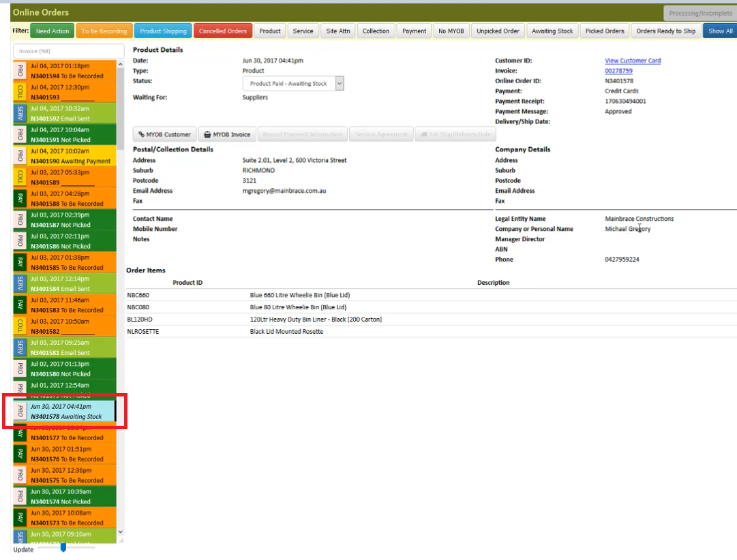Click the PRO tag on order N3401594
The width and height of the screenshot is (737, 560).
[x=20, y=71]
